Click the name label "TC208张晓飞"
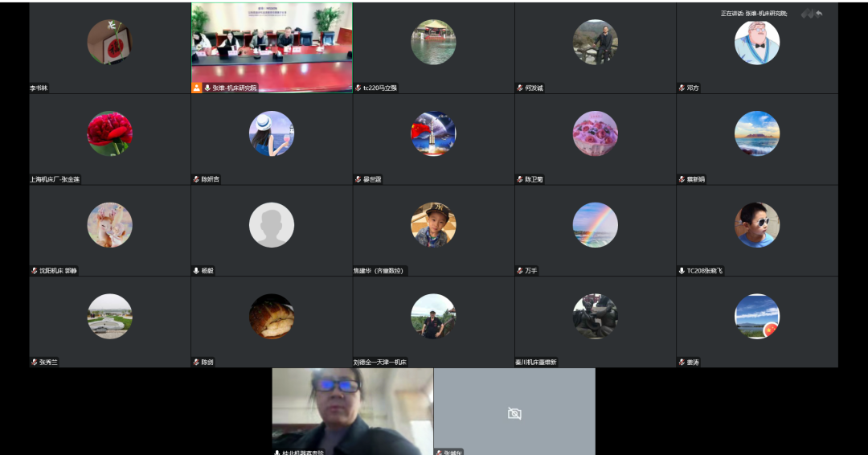Viewport: 868px width, 455px height. pos(704,271)
